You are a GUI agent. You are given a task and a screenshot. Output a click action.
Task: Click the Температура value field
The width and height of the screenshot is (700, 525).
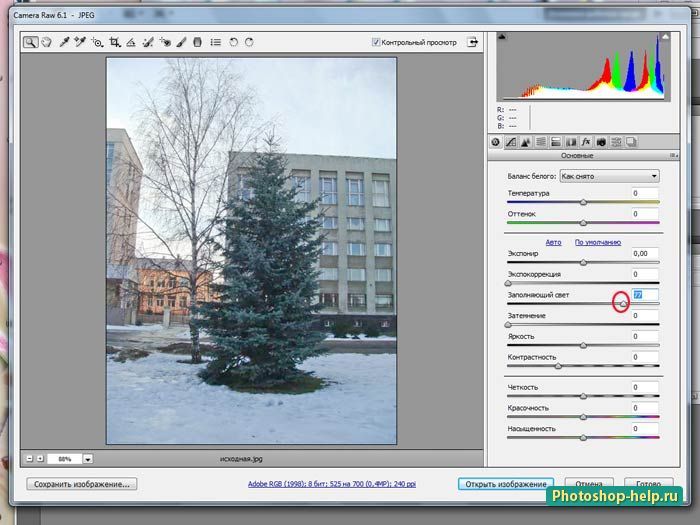pos(645,193)
